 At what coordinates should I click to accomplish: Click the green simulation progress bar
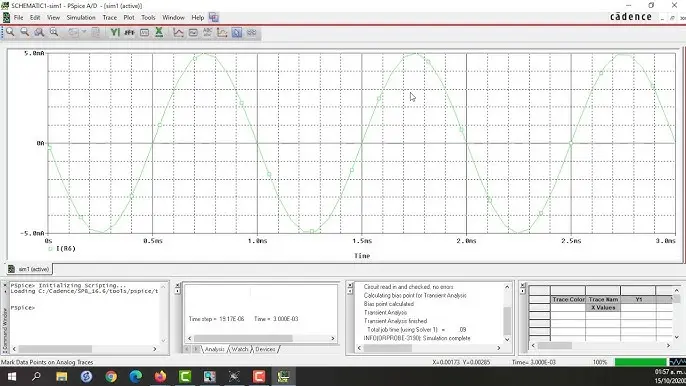tap(640, 362)
